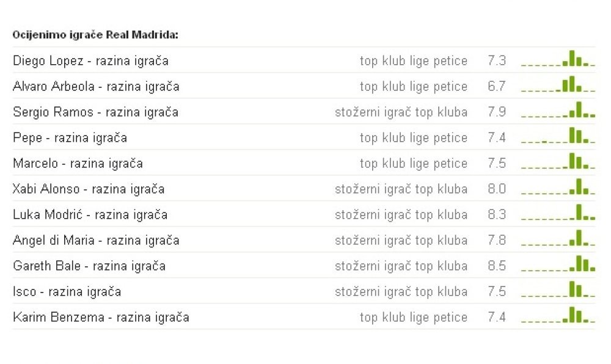
Task: Select Diego Lopez - razina igrača
Action: coord(91,61)
